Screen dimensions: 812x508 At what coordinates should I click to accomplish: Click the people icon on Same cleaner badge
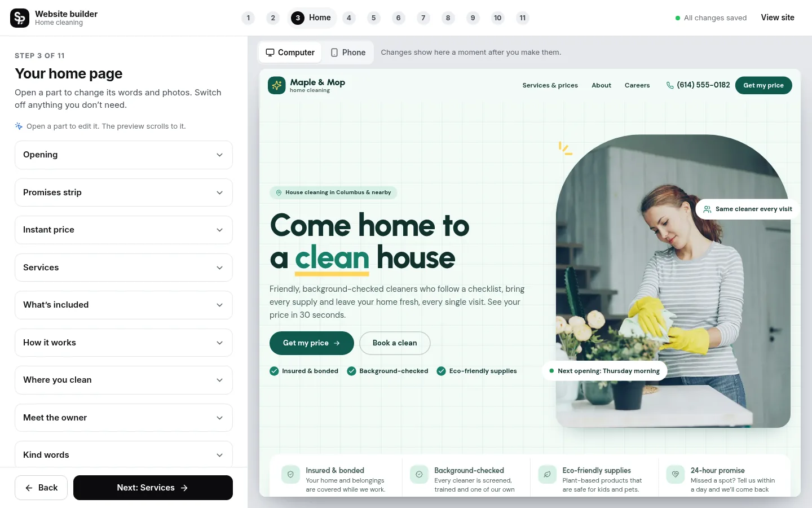tap(707, 209)
